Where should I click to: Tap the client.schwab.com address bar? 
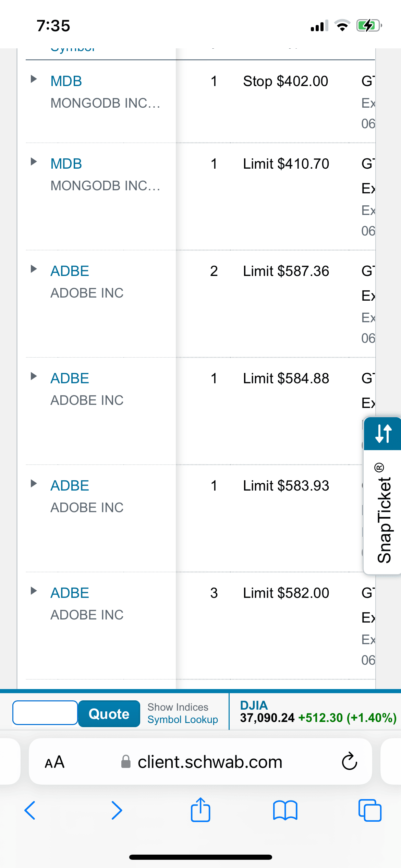pos(210,762)
